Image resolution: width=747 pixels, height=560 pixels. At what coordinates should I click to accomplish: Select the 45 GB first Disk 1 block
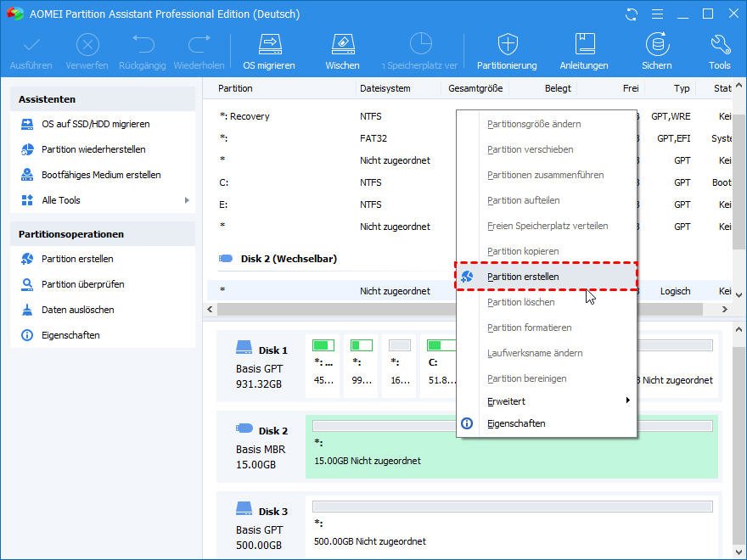323,365
